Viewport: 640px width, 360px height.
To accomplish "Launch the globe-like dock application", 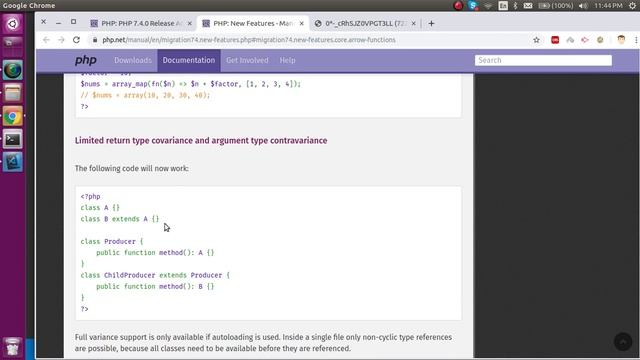I will [13, 70].
